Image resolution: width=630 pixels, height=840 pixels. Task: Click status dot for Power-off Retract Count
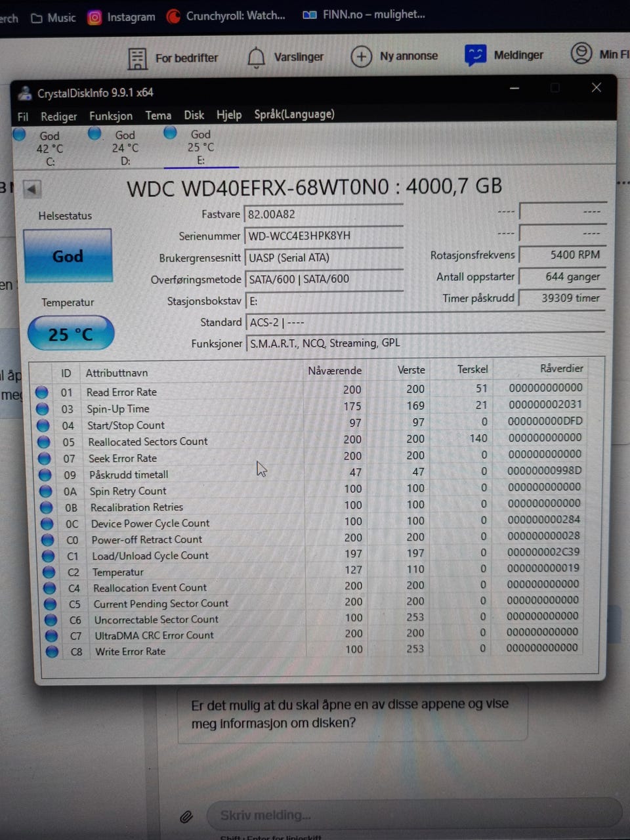point(47,539)
